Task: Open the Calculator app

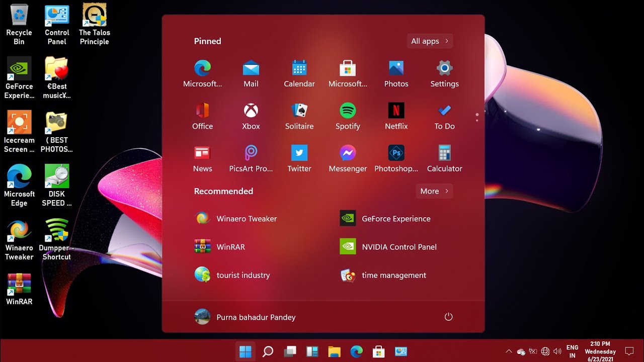Action: (444, 158)
